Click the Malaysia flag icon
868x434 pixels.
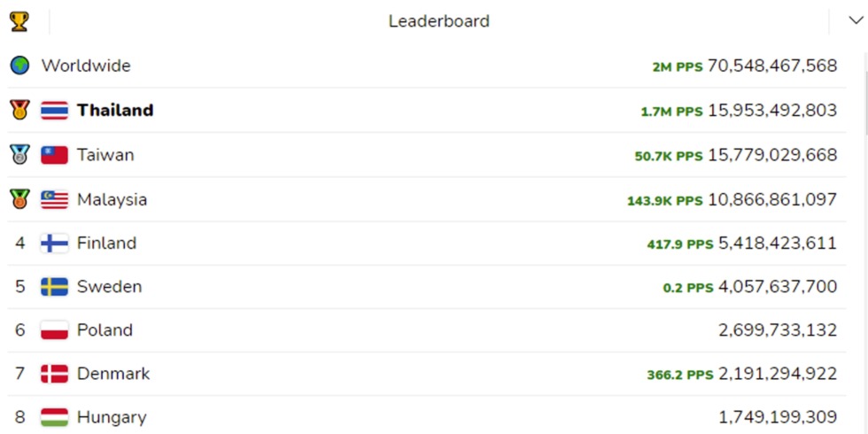(54, 199)
